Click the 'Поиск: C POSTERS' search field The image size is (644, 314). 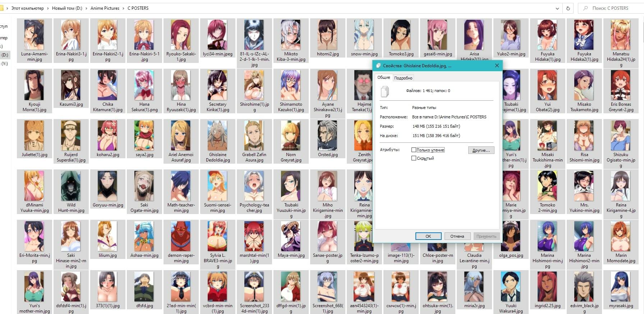point(615,8)
